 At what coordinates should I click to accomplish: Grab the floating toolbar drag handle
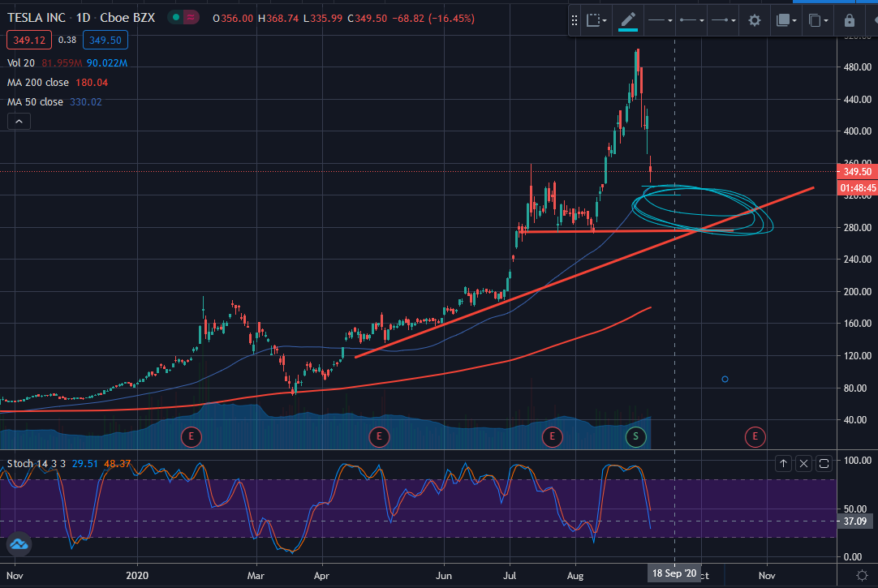[x=575, y=20]
